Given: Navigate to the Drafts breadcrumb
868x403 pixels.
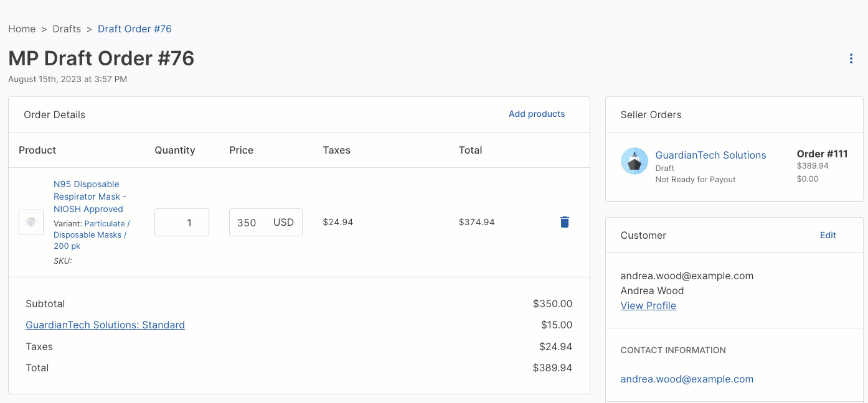Looking at the screenshot, I should (x=67, y=29).
